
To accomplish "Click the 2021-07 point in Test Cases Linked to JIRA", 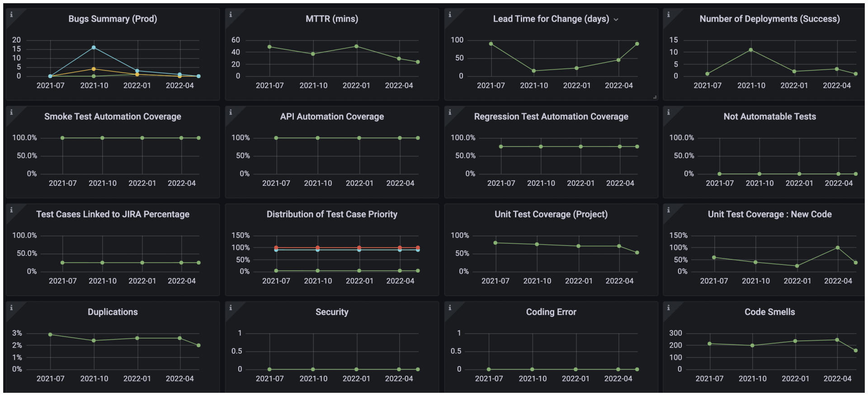I will [62, 263].
